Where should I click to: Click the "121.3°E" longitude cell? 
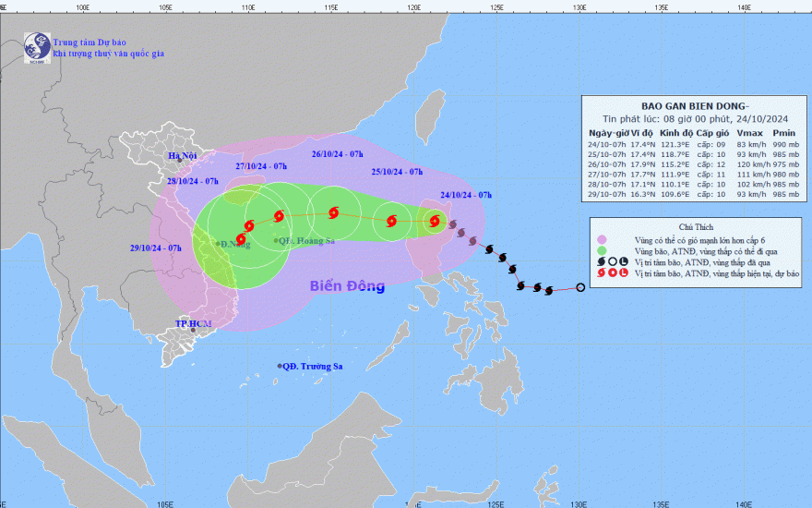click(675, 145)
